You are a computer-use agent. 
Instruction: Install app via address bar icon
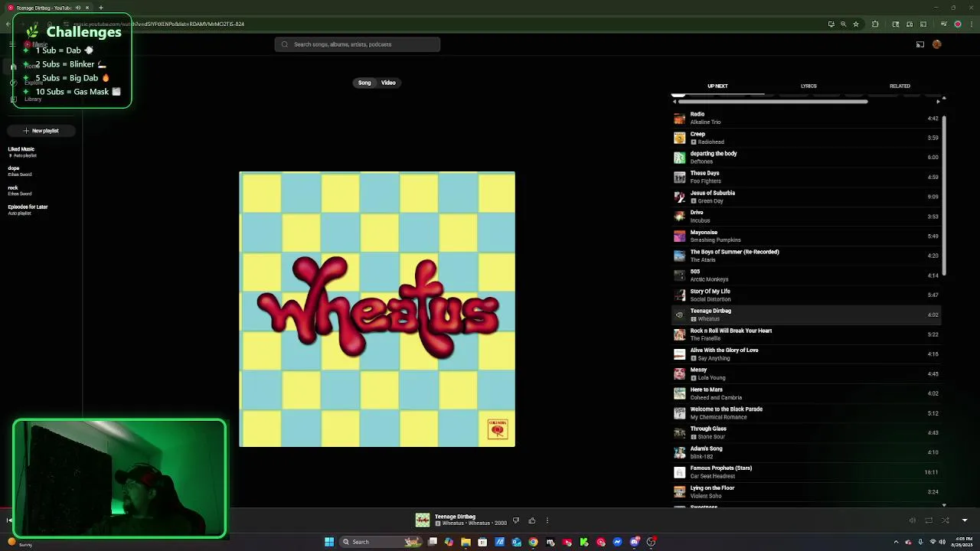click(831, 24)
